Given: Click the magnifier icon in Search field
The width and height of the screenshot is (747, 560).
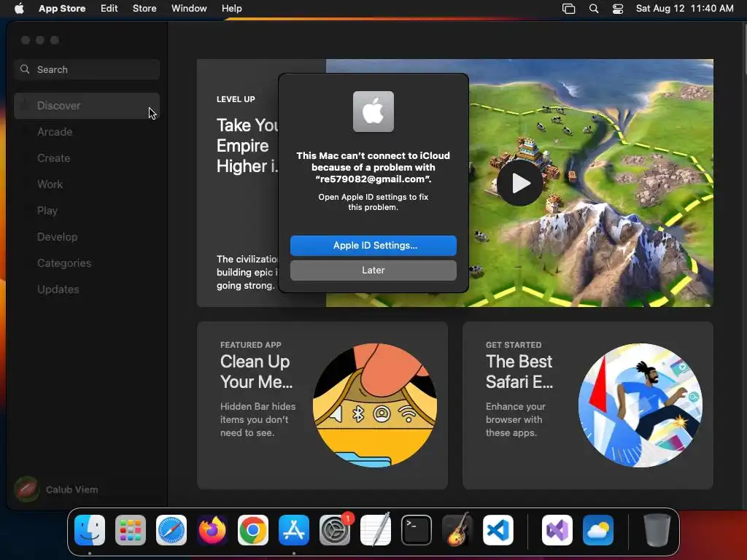Looking at the screenshot, I should point(25,69).
